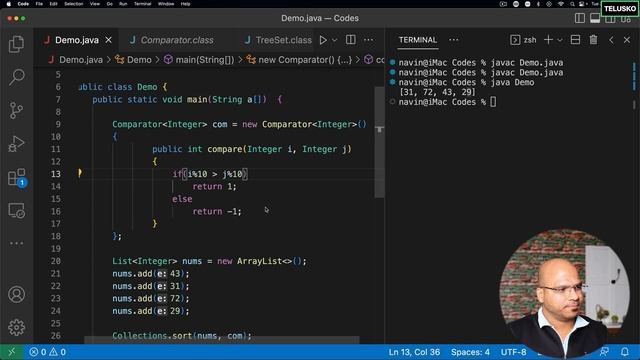Screen dimensions: 640x360
Task: Kill terminal with trash icon
Action: (593, 40)
